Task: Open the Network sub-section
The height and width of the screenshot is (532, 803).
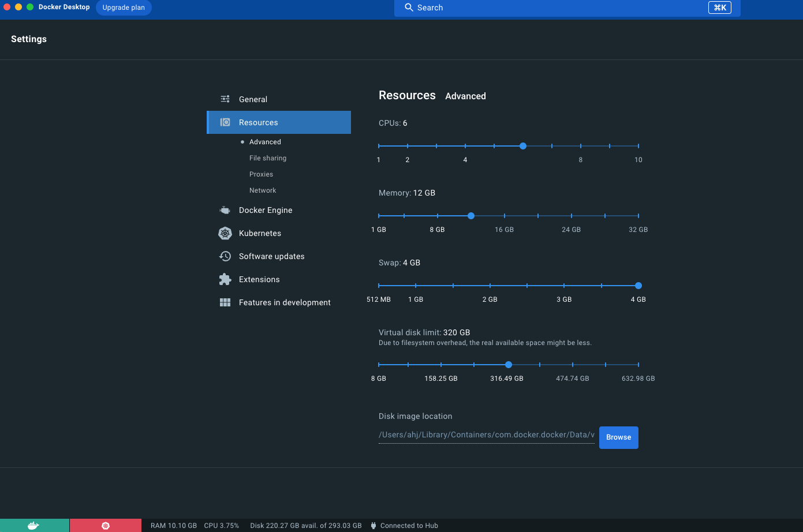Action: [263, 190]
